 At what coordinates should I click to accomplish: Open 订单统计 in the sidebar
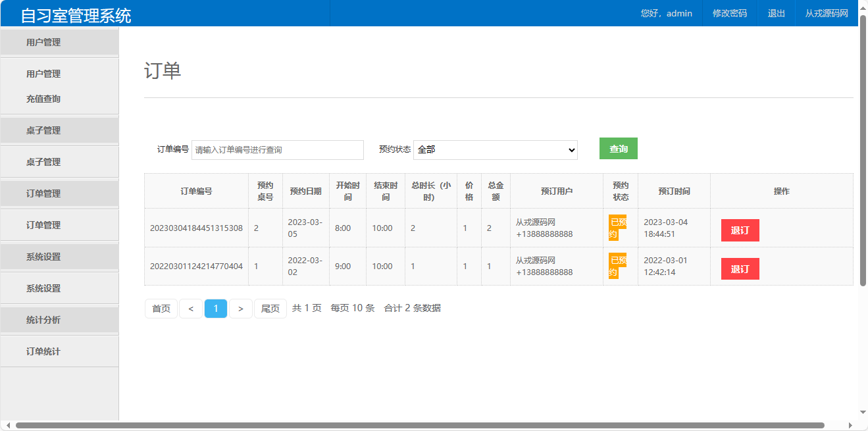coord(43,351)
